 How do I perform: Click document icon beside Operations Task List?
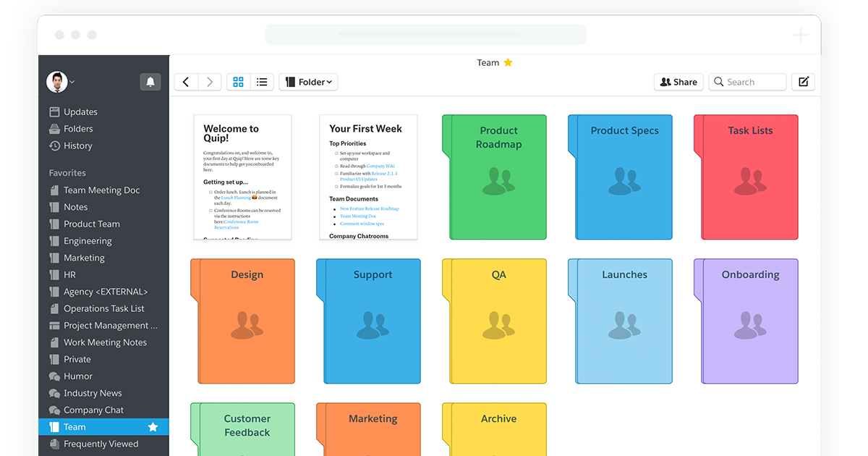click(x=54, y=308)
